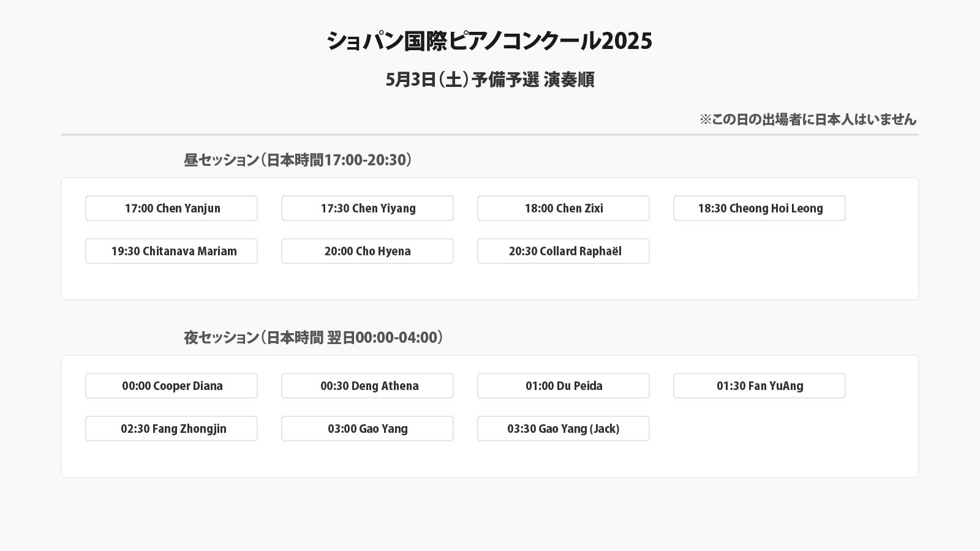Click the 18:30 Cheong Hoi Leong box
Screen dimensions: 980x551
[x=759, y=208]
